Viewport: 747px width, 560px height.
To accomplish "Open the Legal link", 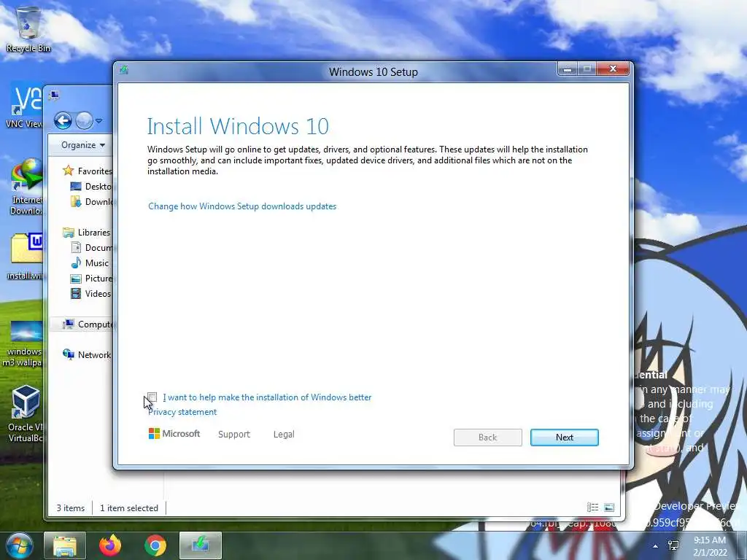I will 284,435.
